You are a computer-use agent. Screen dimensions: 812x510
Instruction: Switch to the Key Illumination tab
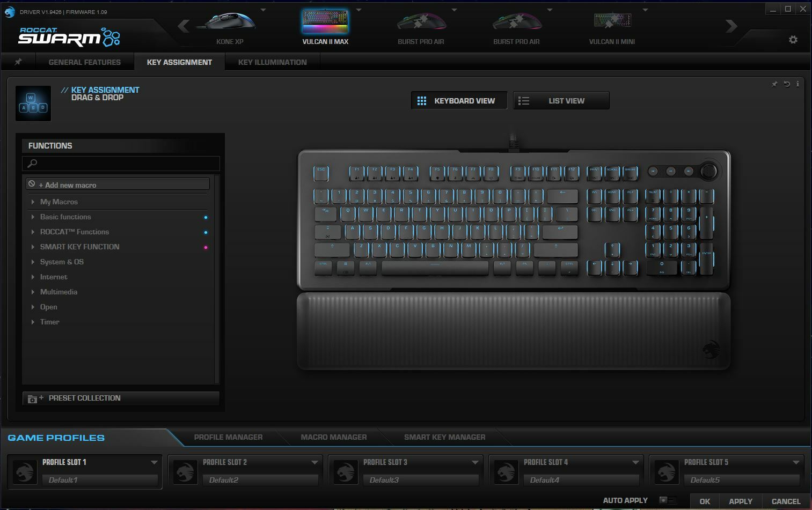(272, 62)
